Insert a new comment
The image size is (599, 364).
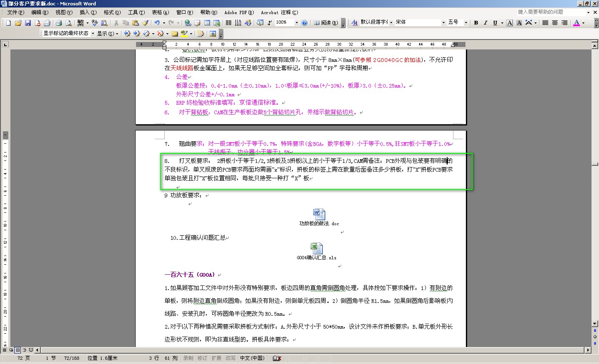point(174,34)
